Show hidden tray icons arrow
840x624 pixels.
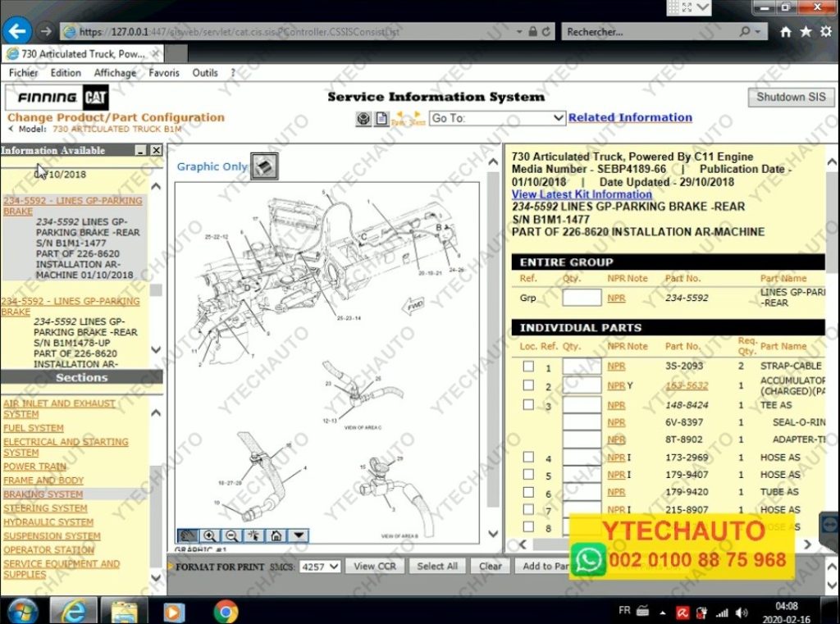[x=663, y=613]
